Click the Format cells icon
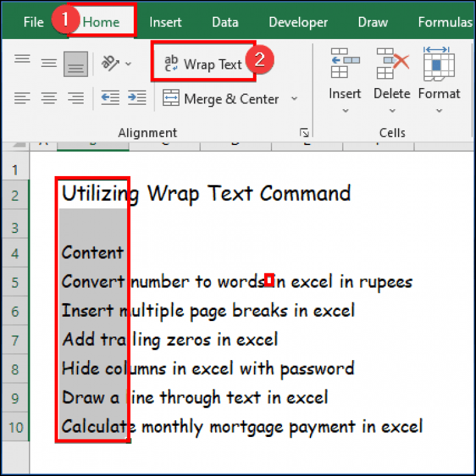 [439, 64]
